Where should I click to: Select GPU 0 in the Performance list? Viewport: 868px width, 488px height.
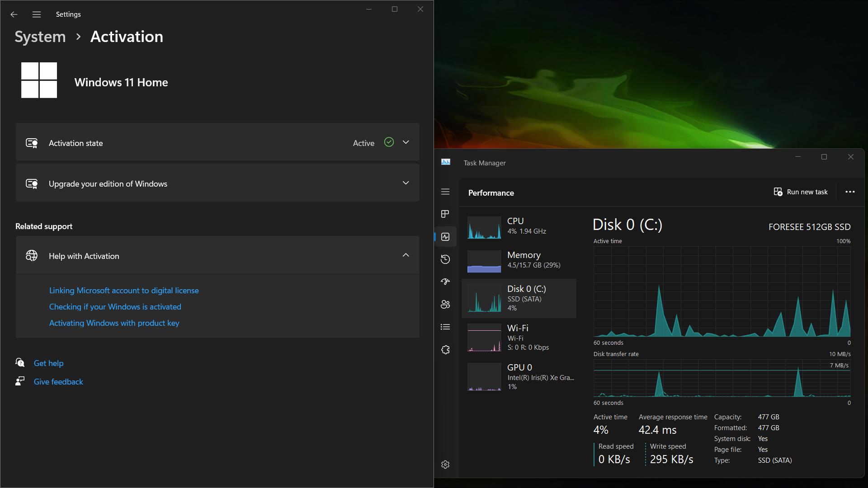click(519, 377)
